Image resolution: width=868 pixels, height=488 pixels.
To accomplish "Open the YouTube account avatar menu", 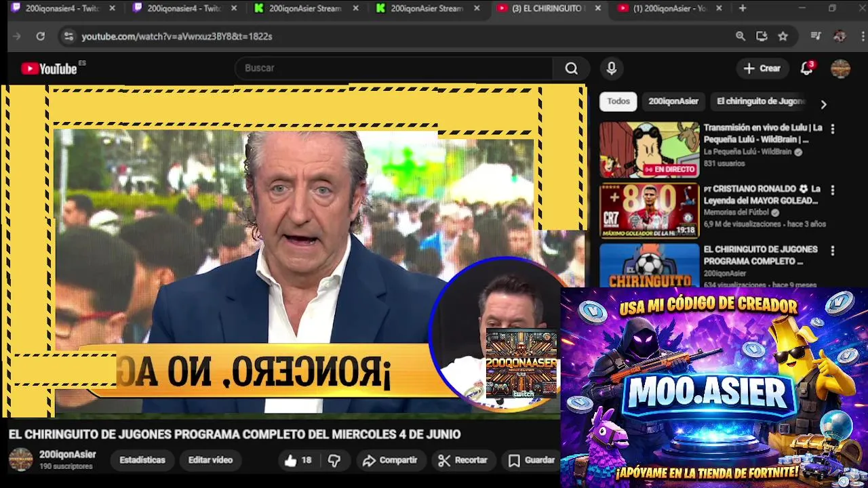I will coord(840,68).
